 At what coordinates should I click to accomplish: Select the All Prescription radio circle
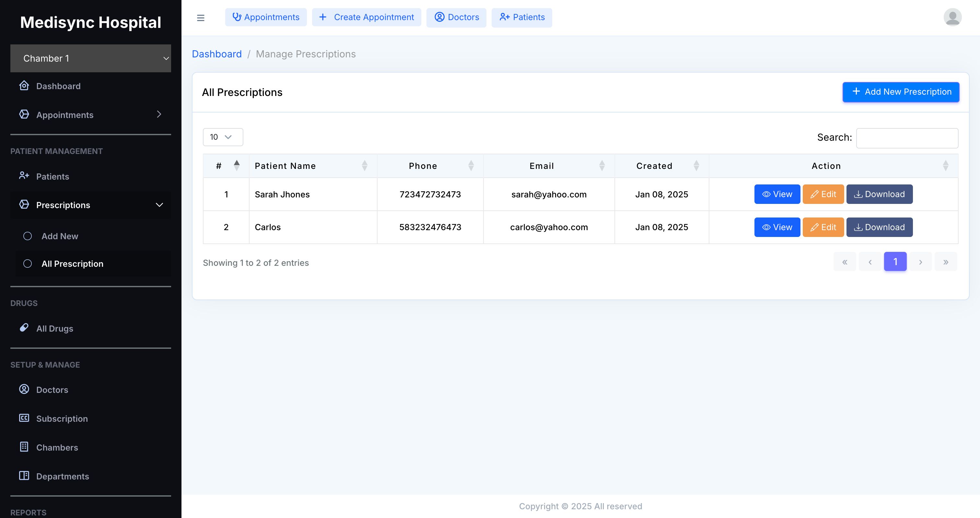coord(28,264)
